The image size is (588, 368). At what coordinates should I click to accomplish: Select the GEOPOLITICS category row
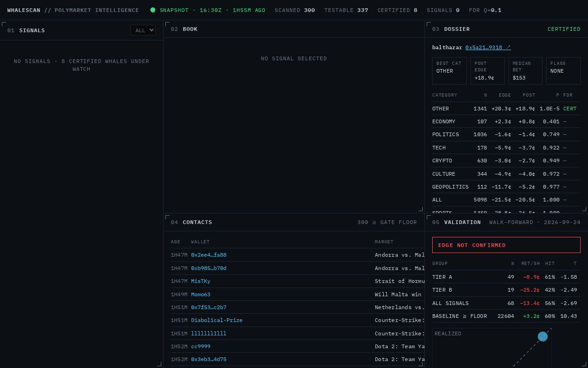(x=506, y=187)
